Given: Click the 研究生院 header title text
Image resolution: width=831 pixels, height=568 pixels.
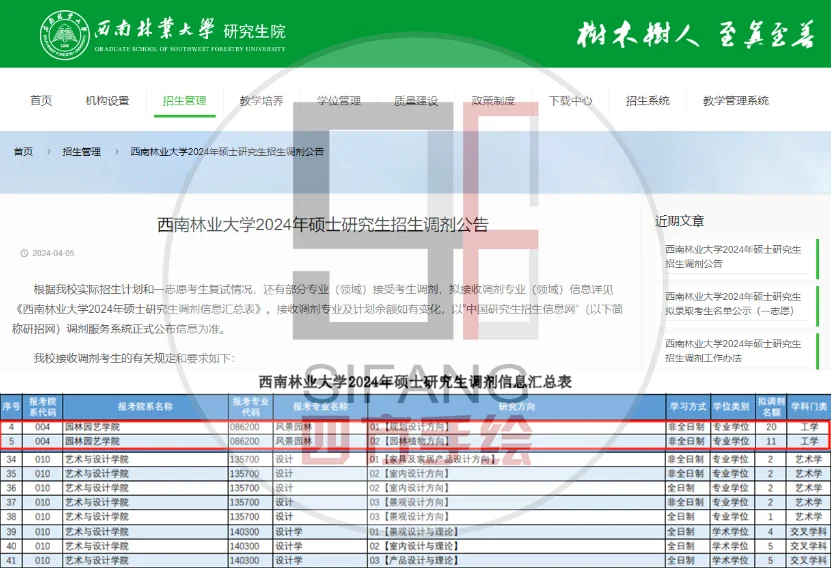Looking at the screenshot, I should click(x=254, y=31).
